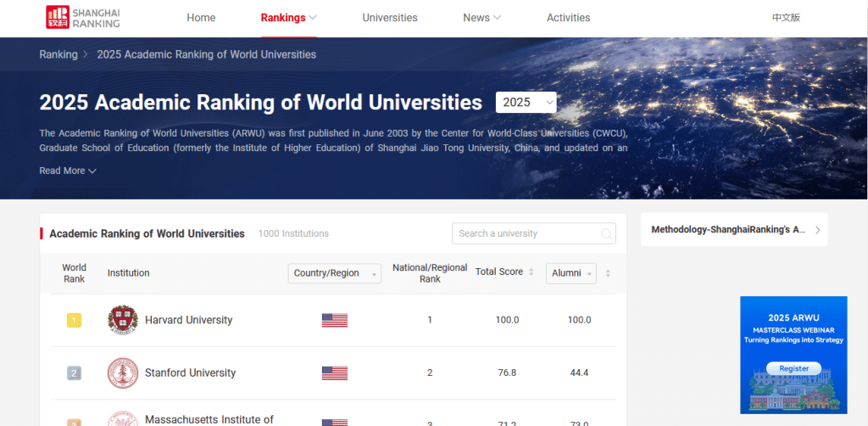
Task: Click Harvard's United States flag
Action: click(x=334, y=320)
